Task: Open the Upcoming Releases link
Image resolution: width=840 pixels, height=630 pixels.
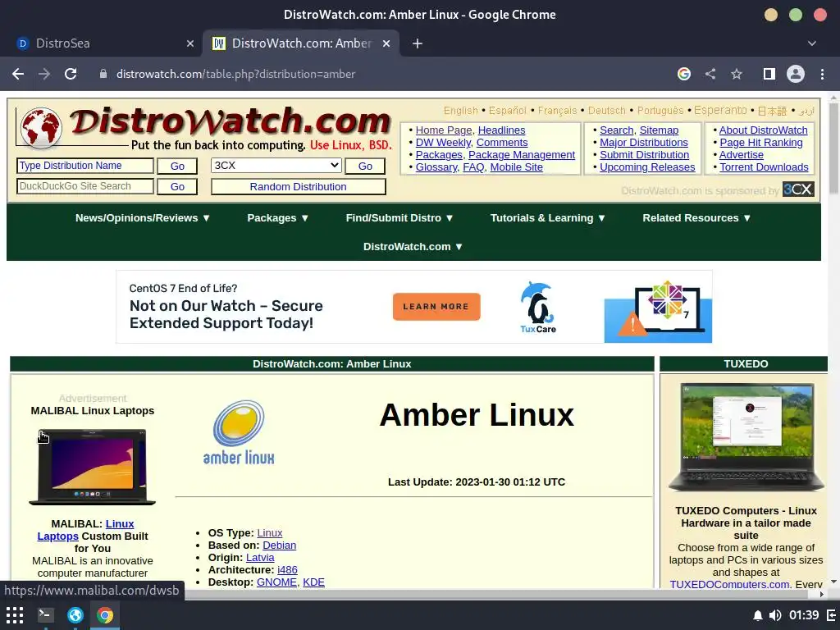Action: tap(647, 167)
